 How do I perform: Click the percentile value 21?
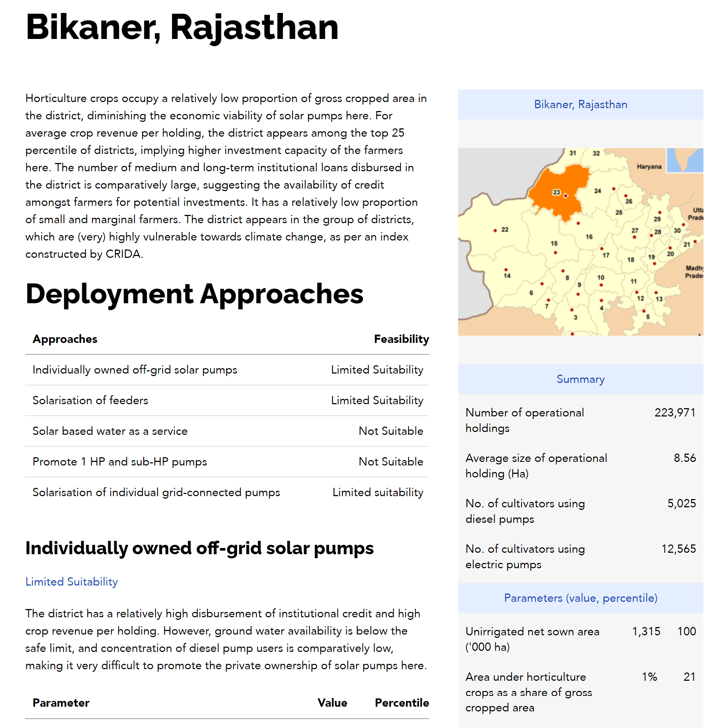pos(689,677)
